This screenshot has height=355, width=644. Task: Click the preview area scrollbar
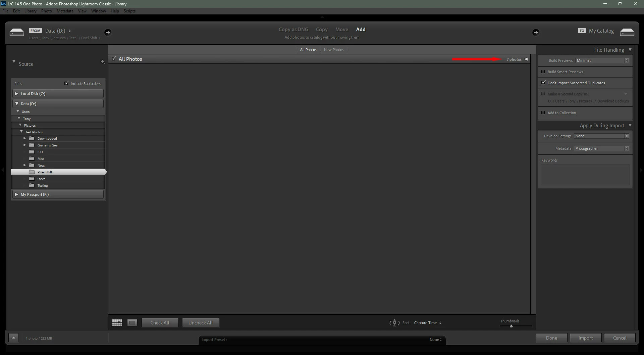pyautogui.click(x=533, y=184)
